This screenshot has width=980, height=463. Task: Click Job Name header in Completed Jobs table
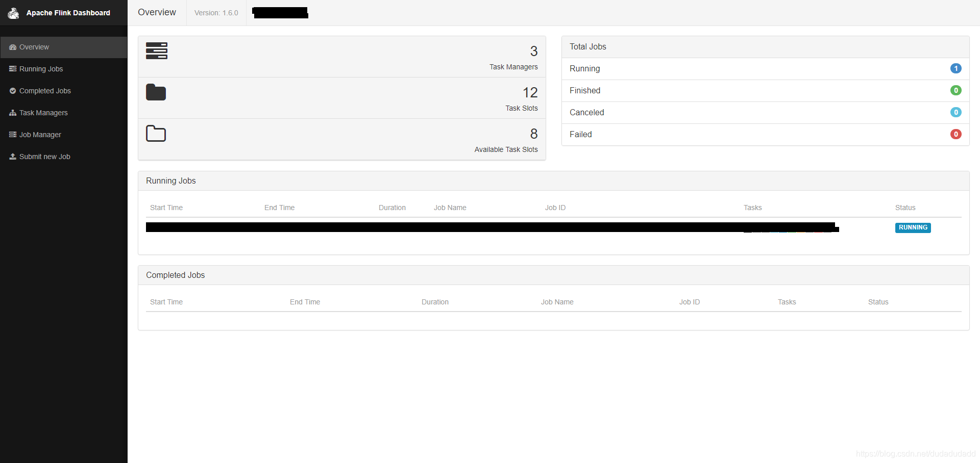click(557, 302)
